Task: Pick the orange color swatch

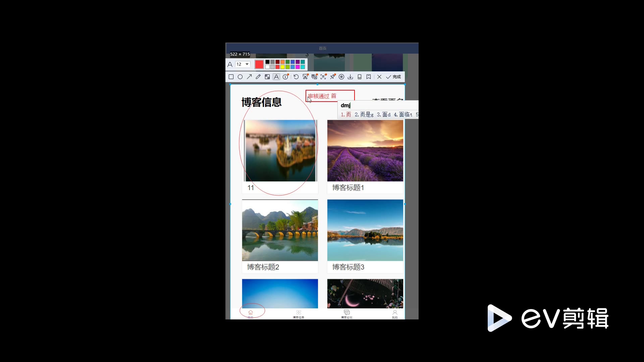Action: 282,62
